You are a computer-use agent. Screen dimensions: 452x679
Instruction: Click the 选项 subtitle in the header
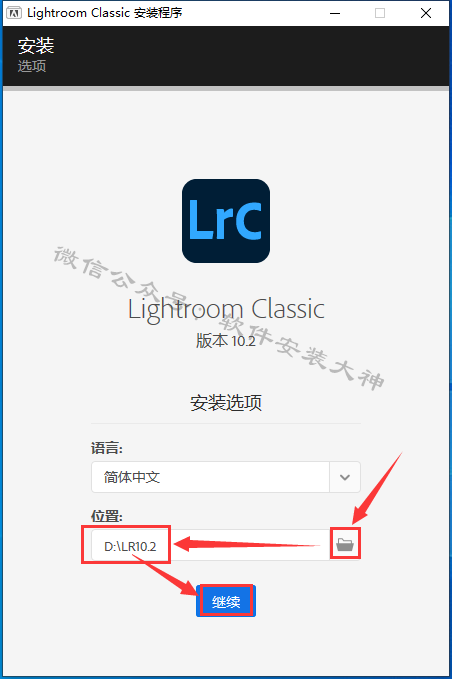tap(32, 66)
